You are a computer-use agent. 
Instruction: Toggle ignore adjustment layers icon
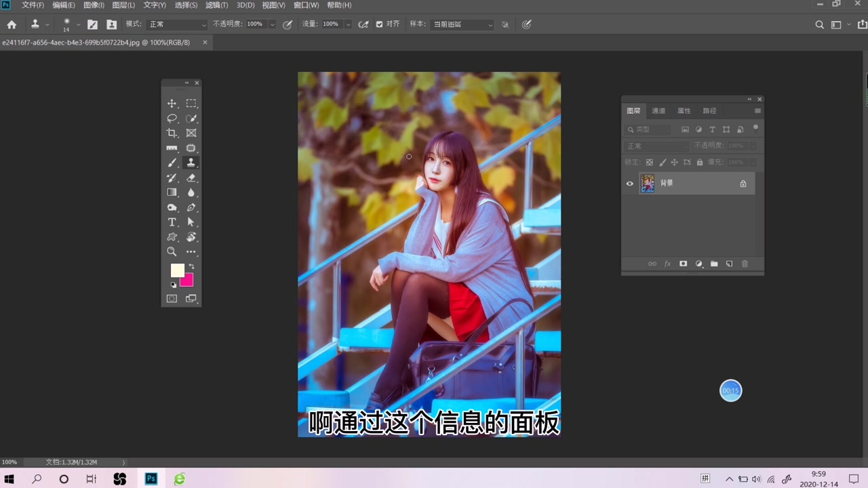[x=505, y=24]
